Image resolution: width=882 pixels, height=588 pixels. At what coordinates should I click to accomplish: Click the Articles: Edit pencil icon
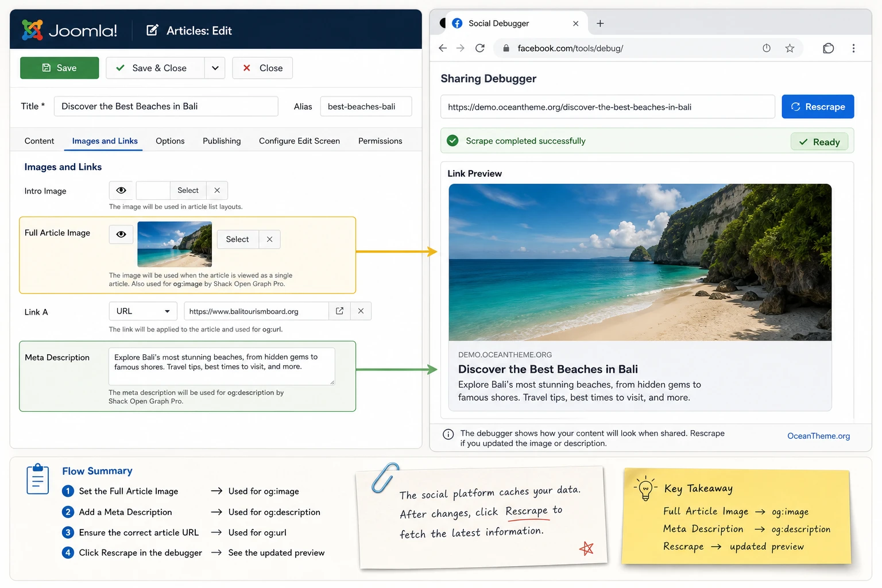tap(152, 30)
